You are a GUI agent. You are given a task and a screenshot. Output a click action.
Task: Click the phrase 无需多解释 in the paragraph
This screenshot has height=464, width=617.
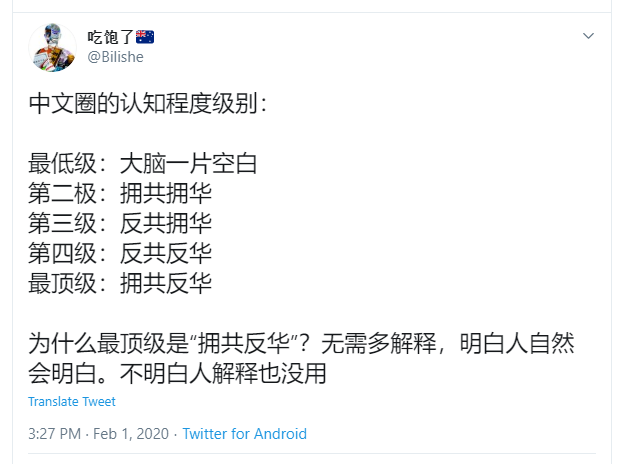click(x=379, y=343)
